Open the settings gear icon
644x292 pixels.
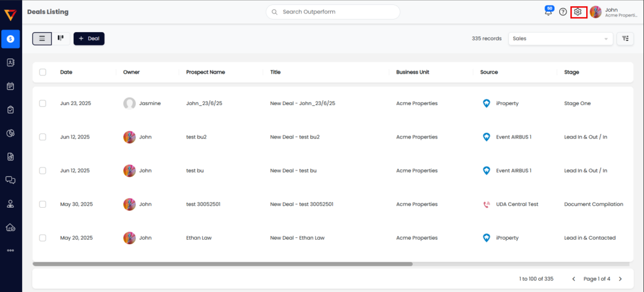click(x=579, y=12)
